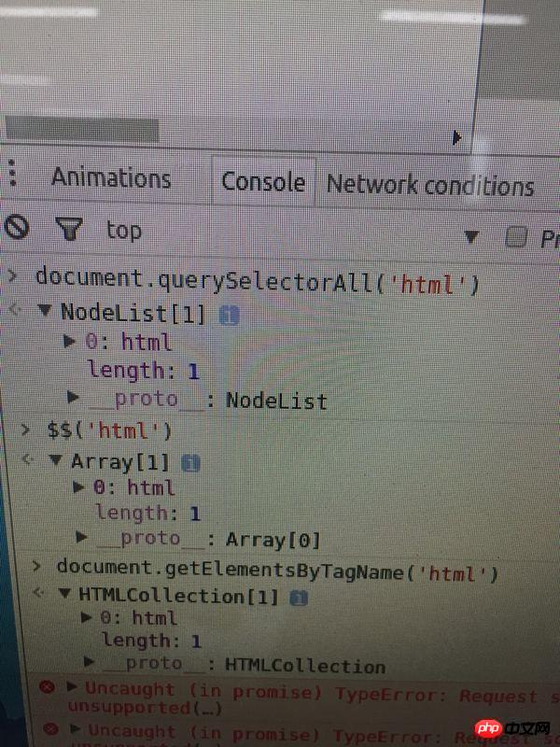
Task: Click the first red error icon
Action: [47, 687]
